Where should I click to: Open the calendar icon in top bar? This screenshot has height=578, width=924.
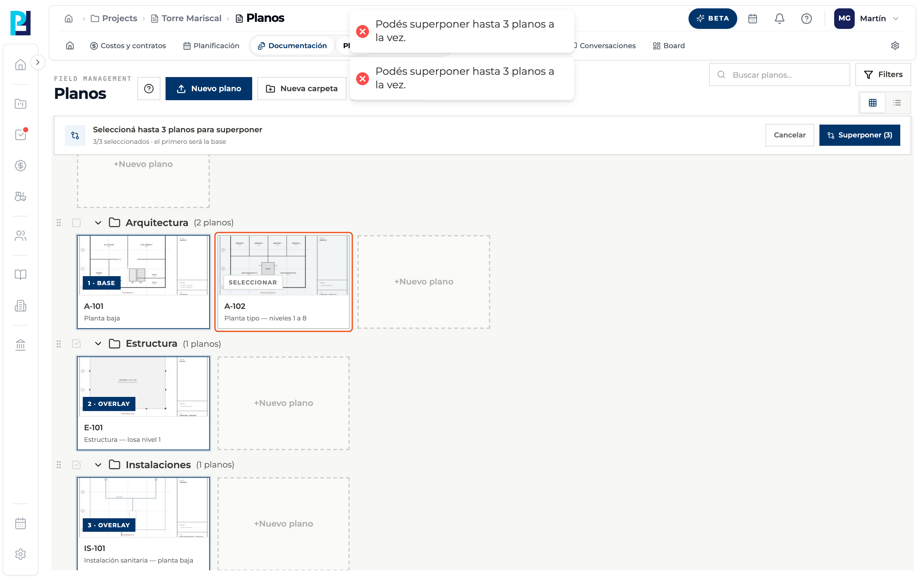[x=753, y=18]
